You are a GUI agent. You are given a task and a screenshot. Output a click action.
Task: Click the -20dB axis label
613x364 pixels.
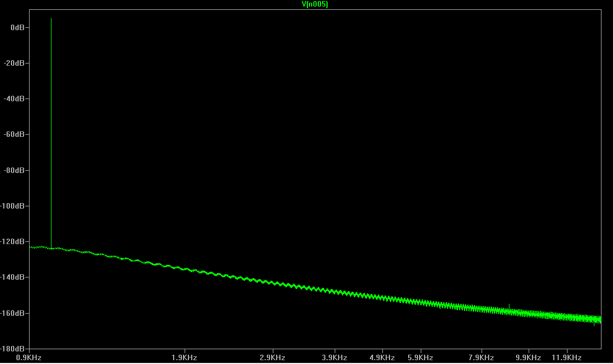coord(14,63)
